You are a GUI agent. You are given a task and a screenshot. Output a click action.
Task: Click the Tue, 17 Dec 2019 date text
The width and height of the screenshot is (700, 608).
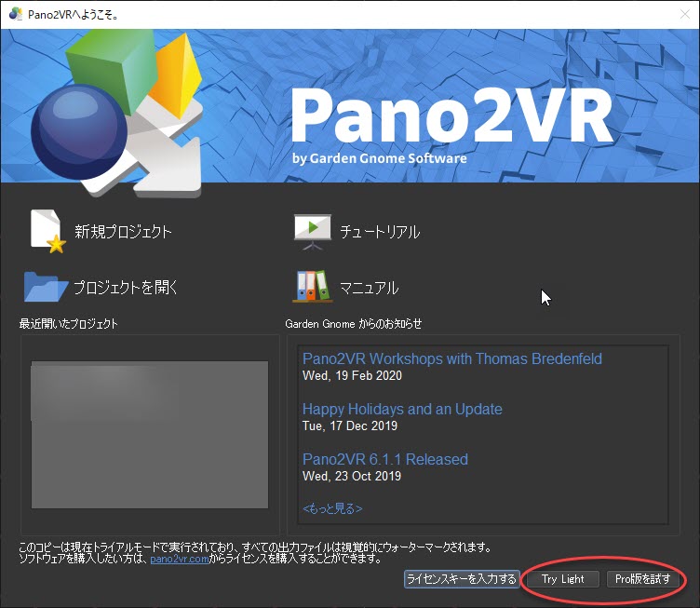click(350, 426)
